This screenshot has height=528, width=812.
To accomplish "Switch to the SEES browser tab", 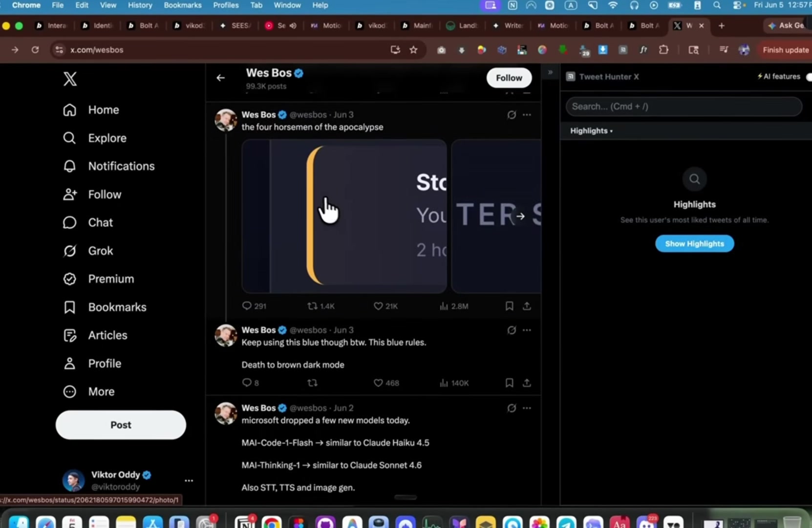I will coord(235,25).
